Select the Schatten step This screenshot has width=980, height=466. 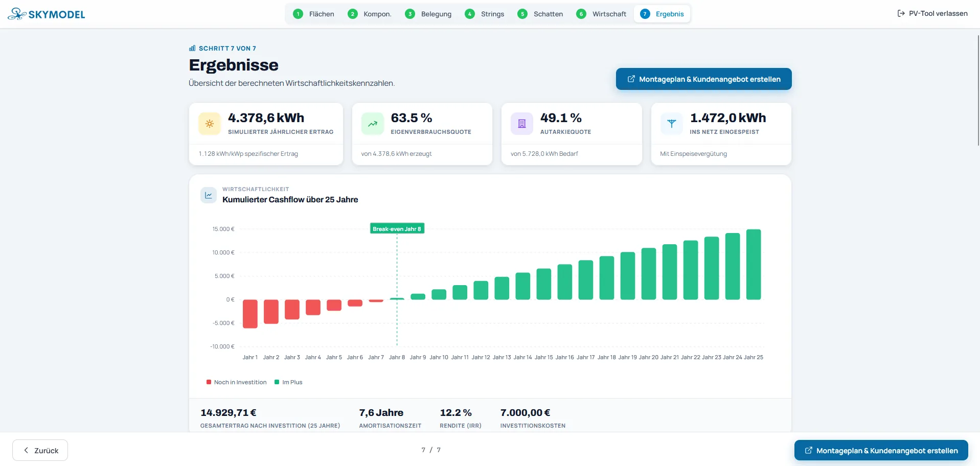(540, 14)
